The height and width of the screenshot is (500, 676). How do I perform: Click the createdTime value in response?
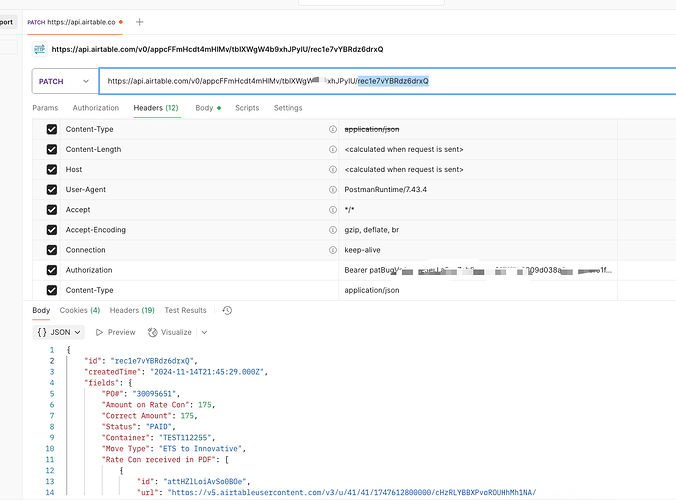coord(207,372)
